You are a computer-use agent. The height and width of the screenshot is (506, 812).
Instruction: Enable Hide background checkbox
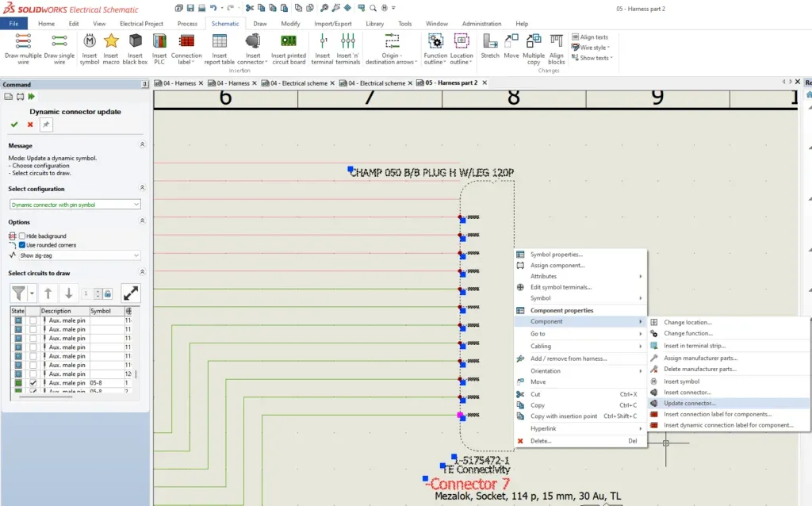pos(22,236)
